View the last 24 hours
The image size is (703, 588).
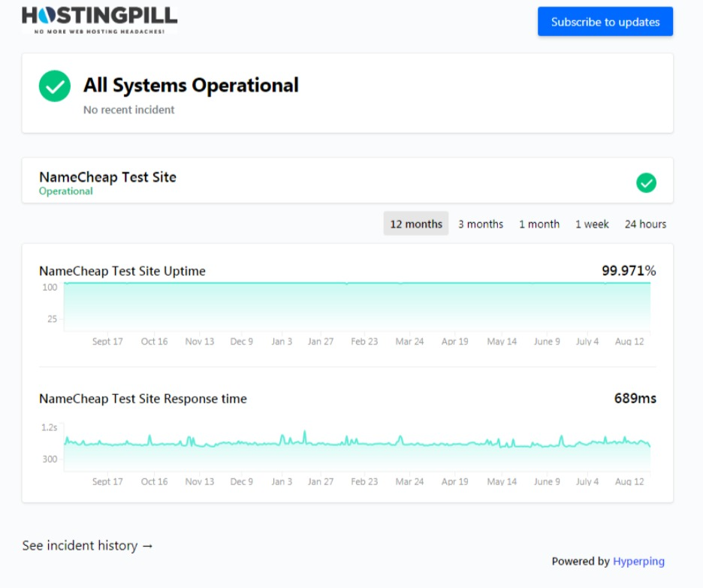click(645, 224)
